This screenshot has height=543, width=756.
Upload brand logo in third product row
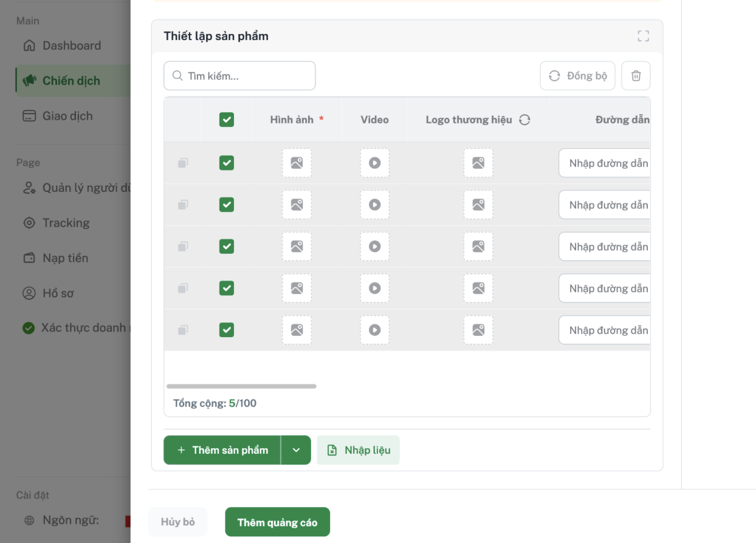coord(478,247)
